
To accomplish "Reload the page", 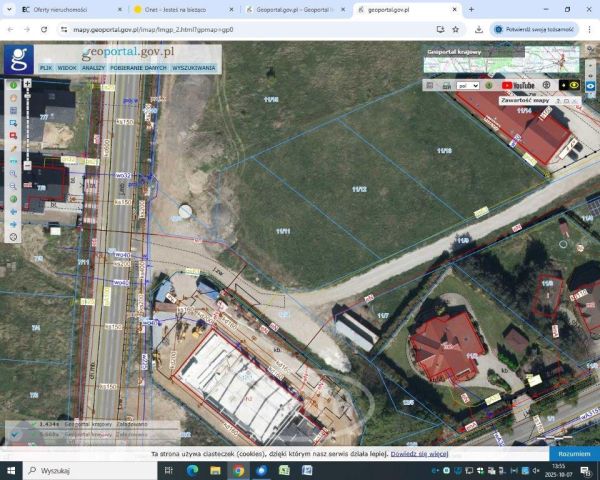I will point(44,29).
